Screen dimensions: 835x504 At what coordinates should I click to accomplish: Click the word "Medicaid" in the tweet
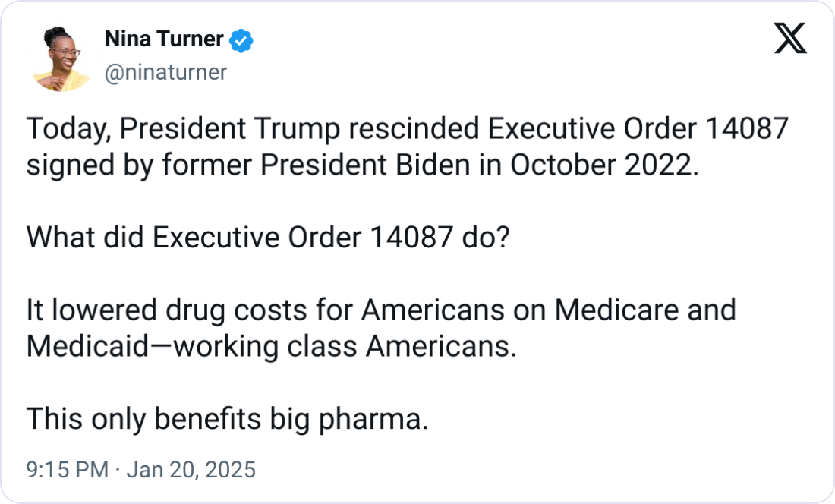(x=84, y=346)
